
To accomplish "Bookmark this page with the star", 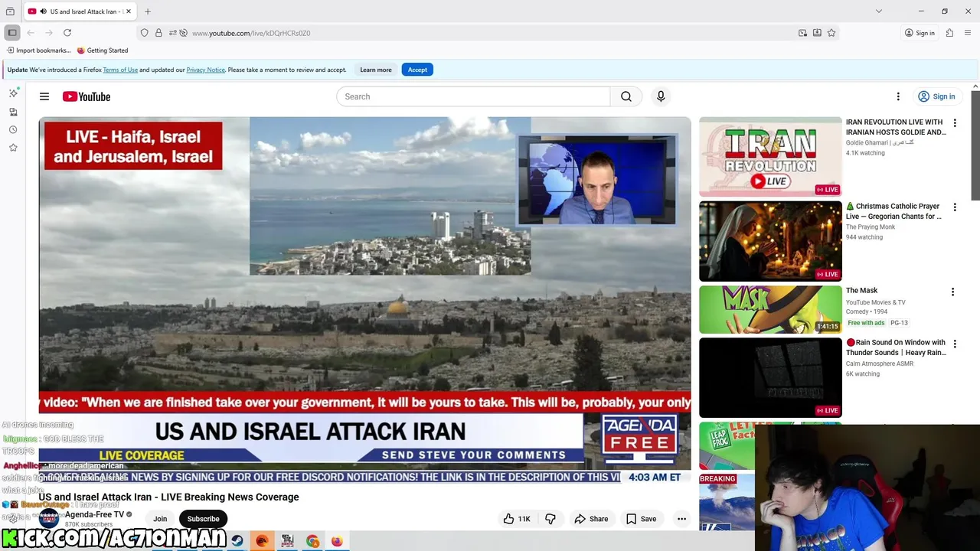I will coord(831,33).
